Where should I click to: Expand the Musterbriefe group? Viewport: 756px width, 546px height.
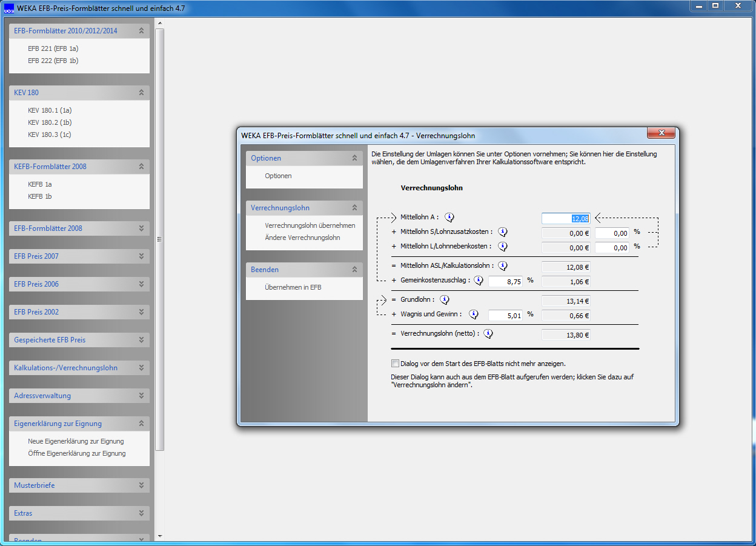141,485
